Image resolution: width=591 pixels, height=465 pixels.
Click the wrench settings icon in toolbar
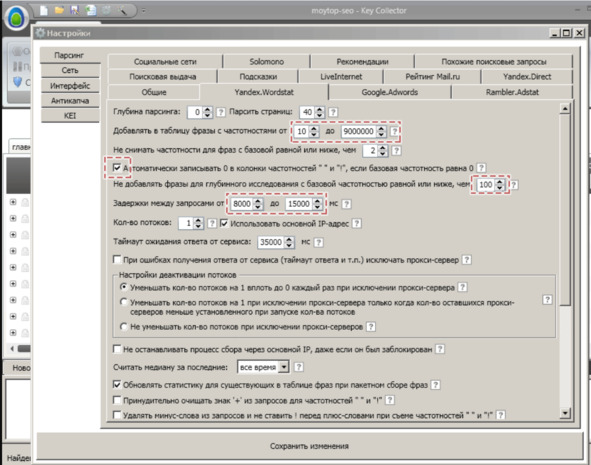[x=122, y=10]
